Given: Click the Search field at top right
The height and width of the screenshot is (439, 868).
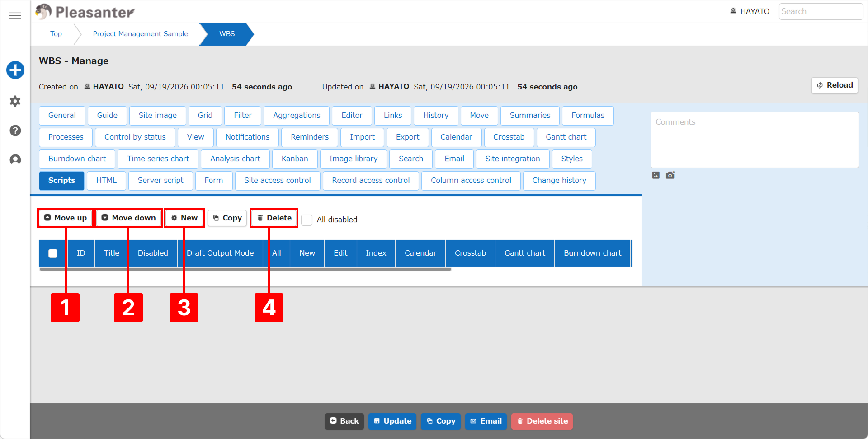Looking at the screenshot, I should pos(821,11).
